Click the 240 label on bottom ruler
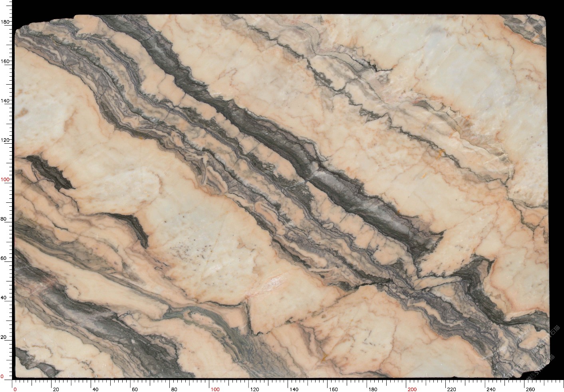Screen dimensions: 564x392 click(491, 389)
